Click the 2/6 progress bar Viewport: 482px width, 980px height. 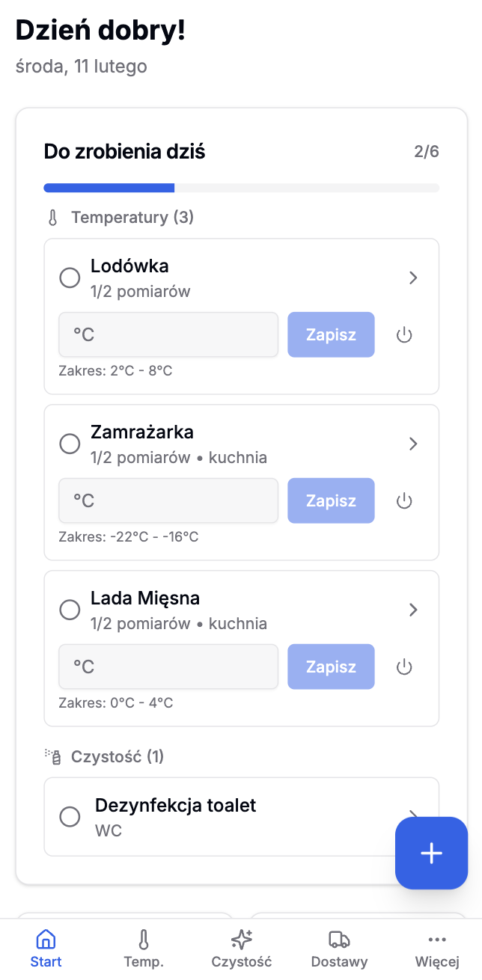tap(241, 187)
